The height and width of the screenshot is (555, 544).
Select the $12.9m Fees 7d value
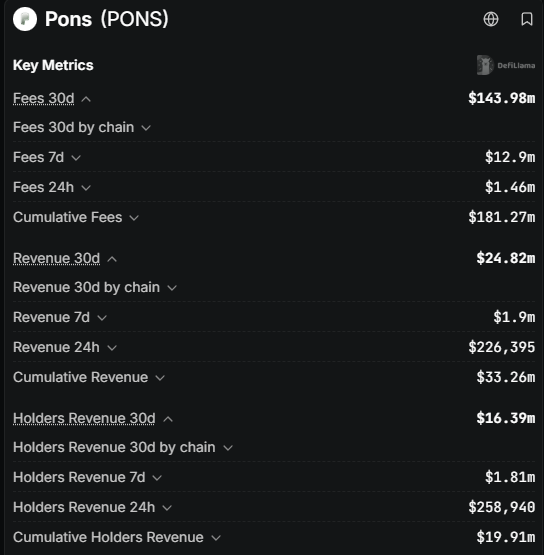(510, 157)
